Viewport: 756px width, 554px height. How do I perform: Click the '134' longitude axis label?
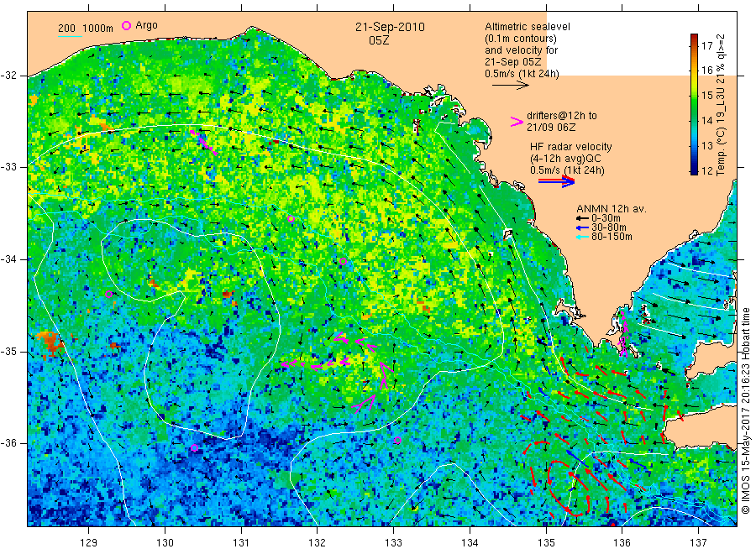coord(470,543)
